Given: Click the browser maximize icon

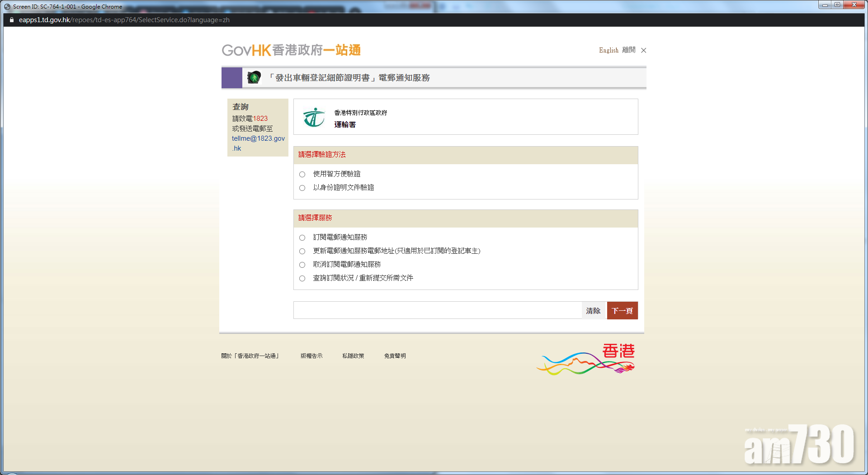Looking at the screenshot, I should pyautogui.click(x=836, y=5).
